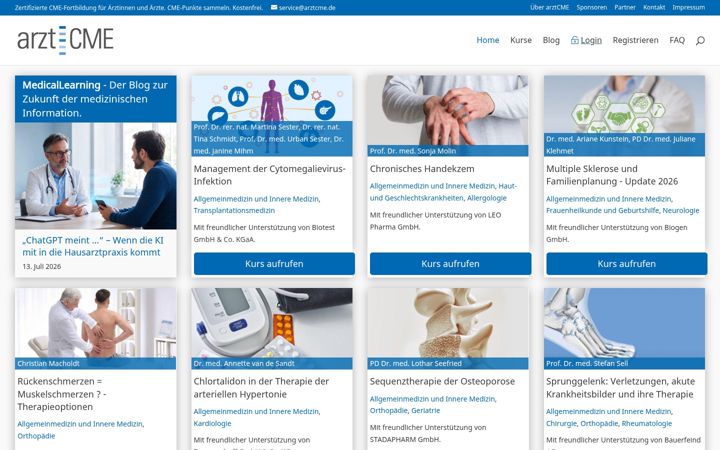Open the spine bone model course image

click(448, 323)
